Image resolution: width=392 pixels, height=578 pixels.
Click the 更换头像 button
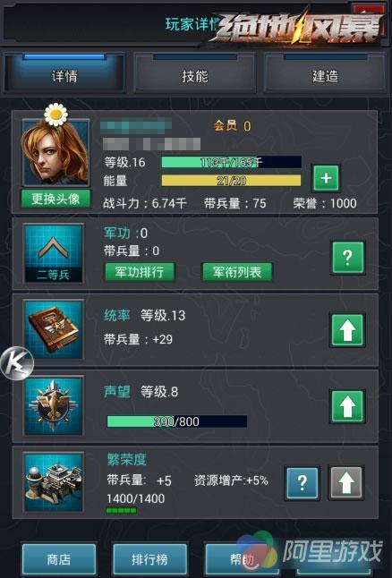(x=55, y=200)
